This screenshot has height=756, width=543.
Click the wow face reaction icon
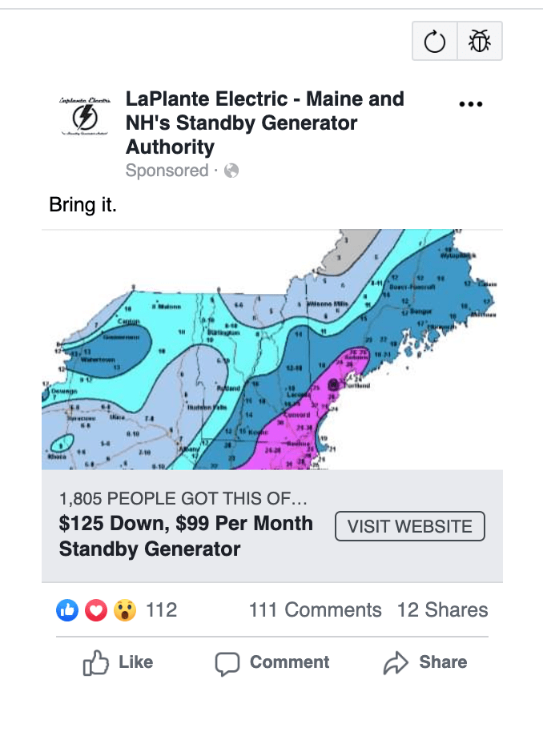pyautogui.click(x=124, y=610)
